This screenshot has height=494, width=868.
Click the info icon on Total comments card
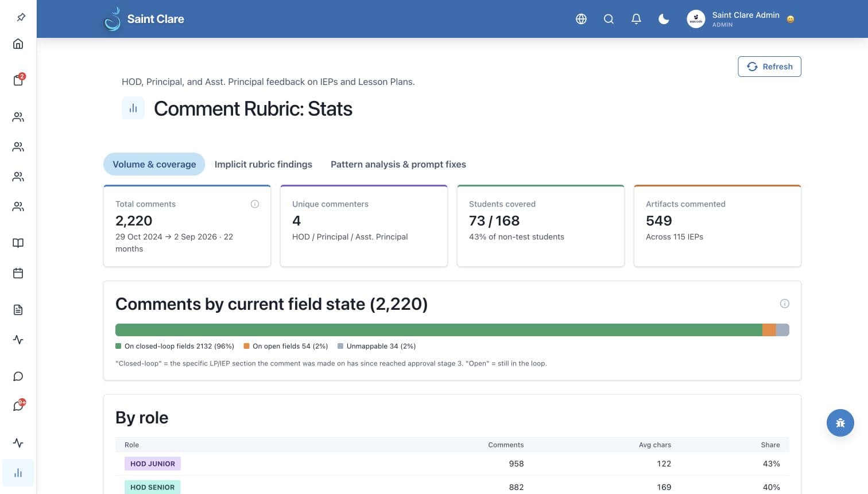(255, 204)
